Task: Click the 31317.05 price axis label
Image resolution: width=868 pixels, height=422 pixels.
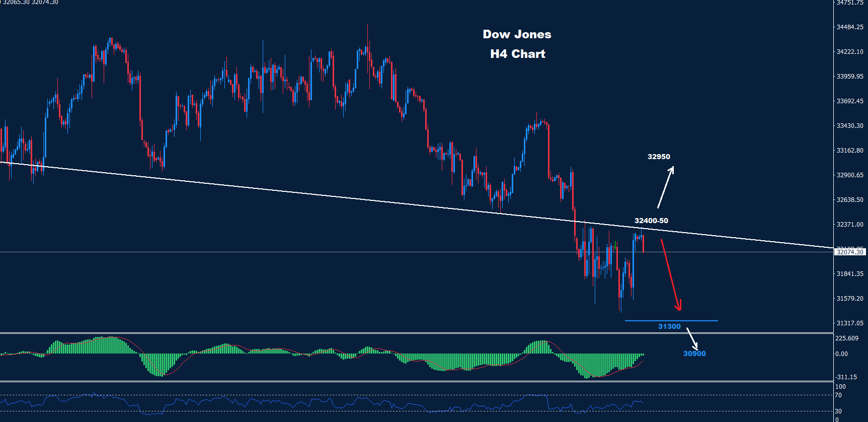Action: click(849, 323)
